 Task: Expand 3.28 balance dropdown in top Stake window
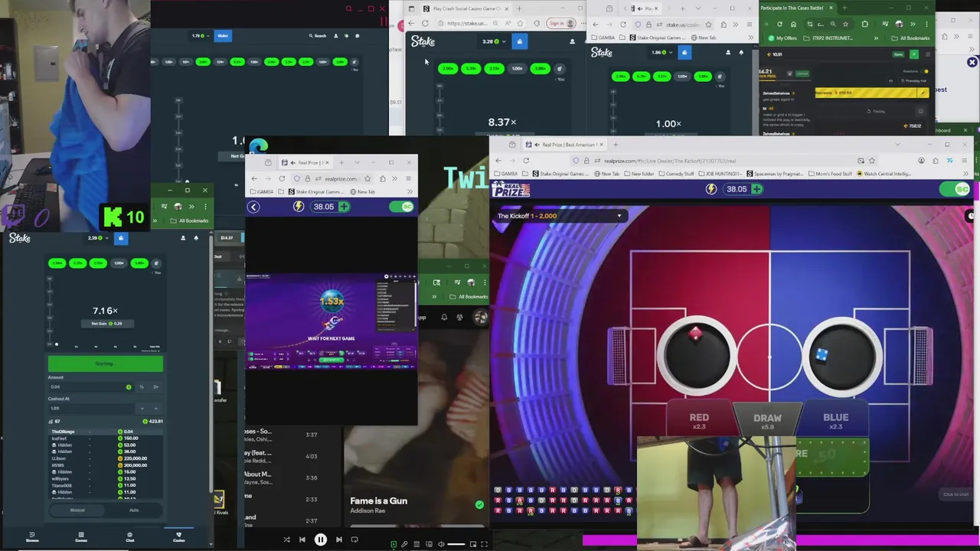(x=493, y=41)
